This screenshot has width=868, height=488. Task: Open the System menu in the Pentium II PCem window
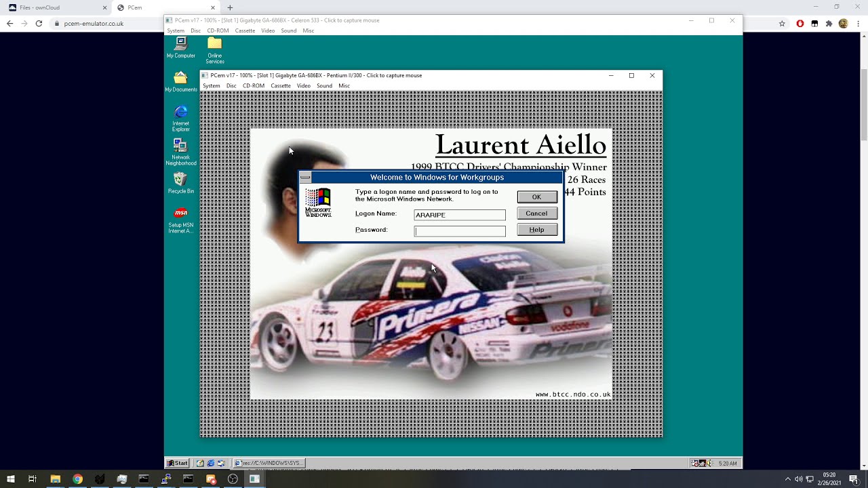[212, 85]
